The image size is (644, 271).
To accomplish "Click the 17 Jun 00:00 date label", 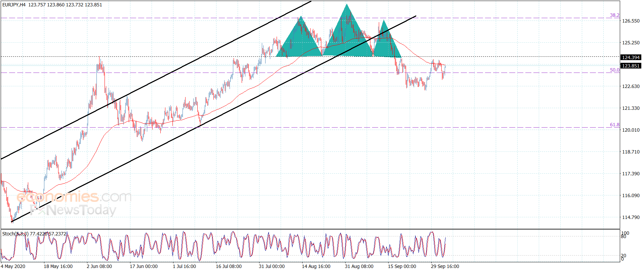I will click(x=144, y=266).
